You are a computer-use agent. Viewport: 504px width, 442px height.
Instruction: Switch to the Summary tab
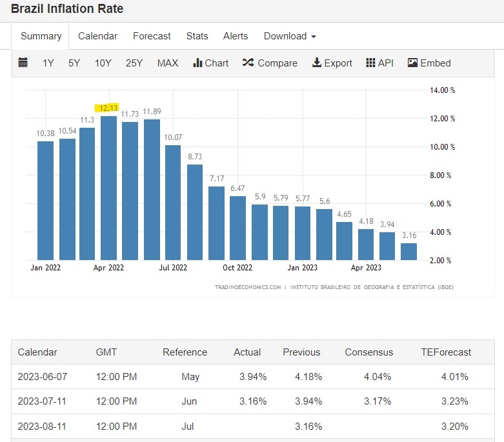click(x=41, y=36)
